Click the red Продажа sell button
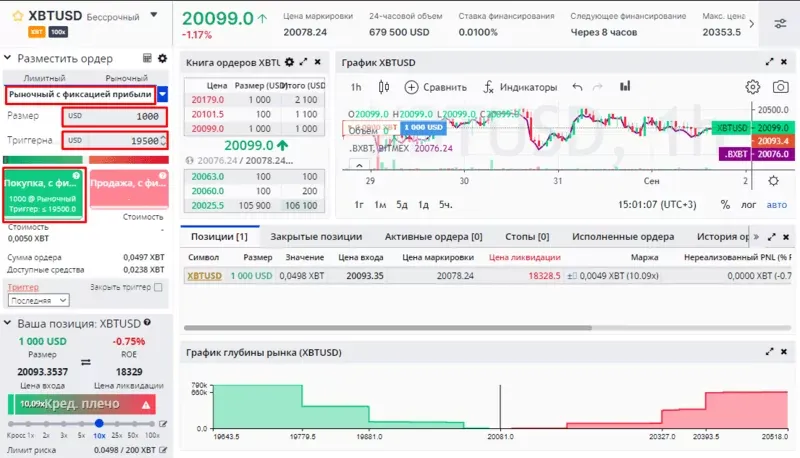800x458 pixels. click(x=129, y=189)
